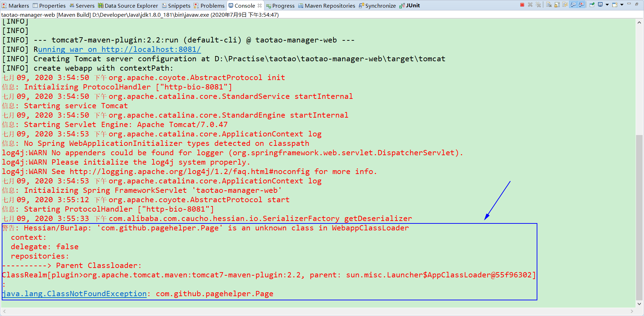This screenshot has height=316, width=644.
Task: Open the Maven Repositories tab
Action: (x=327, y=6)
